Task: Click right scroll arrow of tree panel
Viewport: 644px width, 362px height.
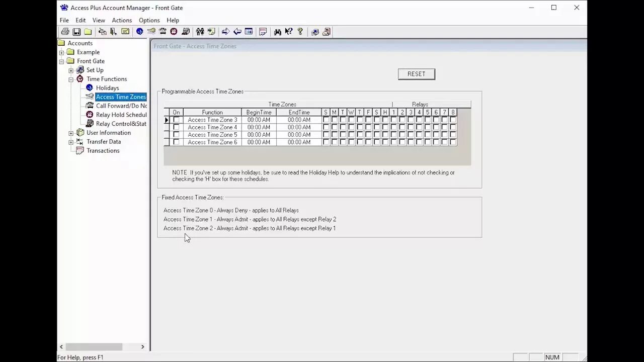Action: [x=142, y=347]
